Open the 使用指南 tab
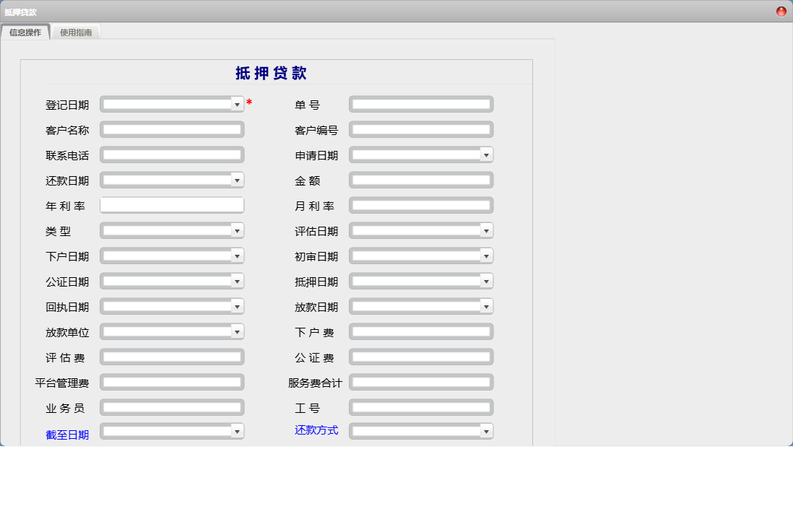The height and width of the screenshot is (532, 793). point(76,32)
